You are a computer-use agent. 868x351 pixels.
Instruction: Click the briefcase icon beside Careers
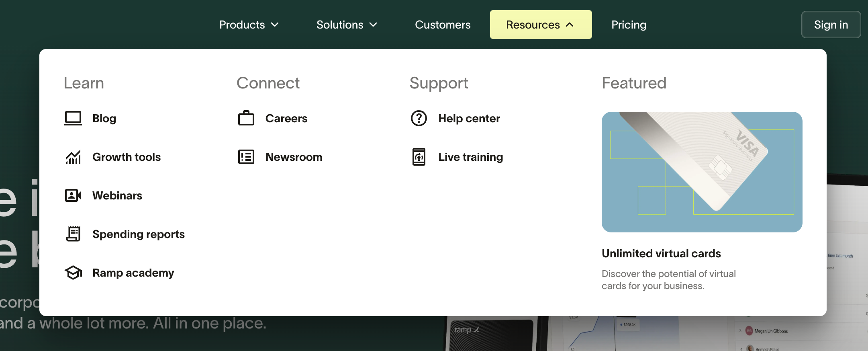[246, 118]
